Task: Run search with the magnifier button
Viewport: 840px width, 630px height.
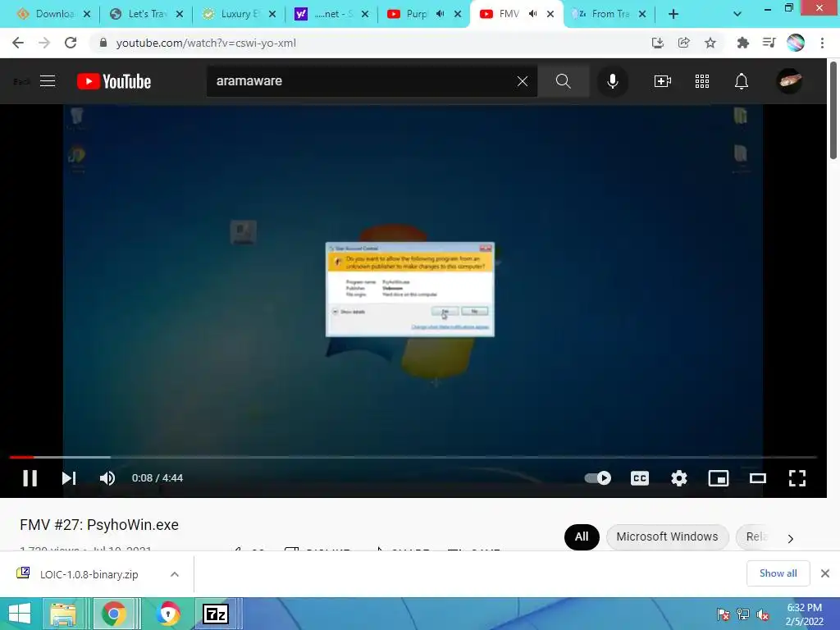Action: pos(563,81)
